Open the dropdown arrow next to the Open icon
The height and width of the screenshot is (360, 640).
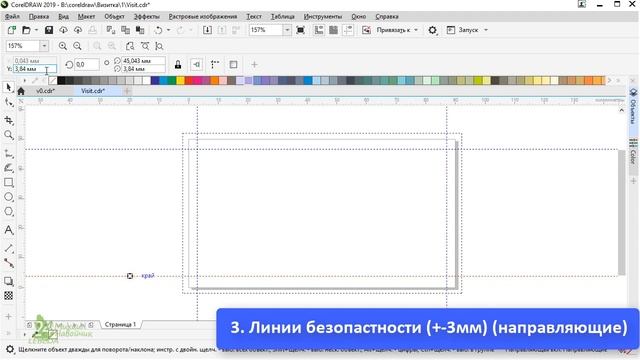tap(36, 30)
